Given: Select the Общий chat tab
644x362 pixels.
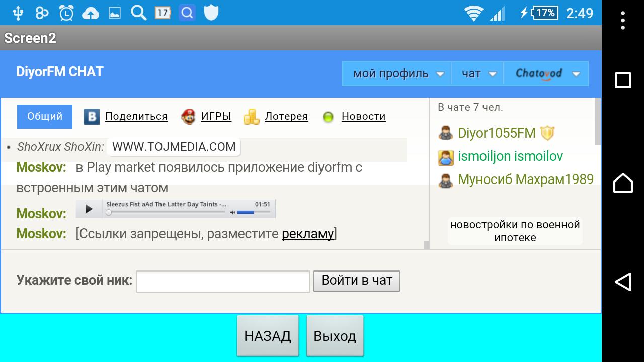Looking at the screenshot, I should pos(45,117).
